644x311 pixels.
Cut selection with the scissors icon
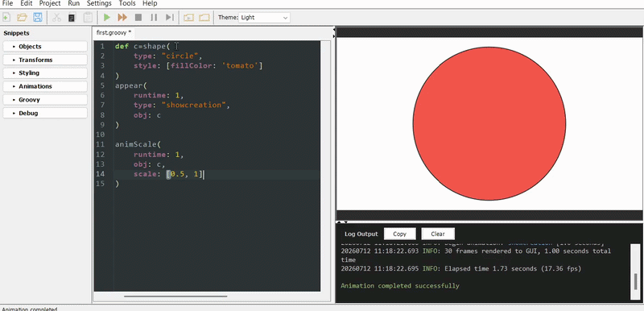click(56, 17)
